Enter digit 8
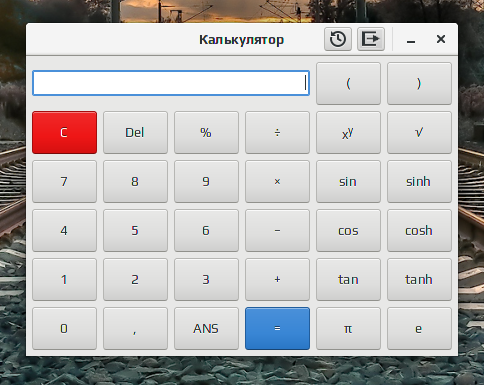 click(x=135, y=181)
